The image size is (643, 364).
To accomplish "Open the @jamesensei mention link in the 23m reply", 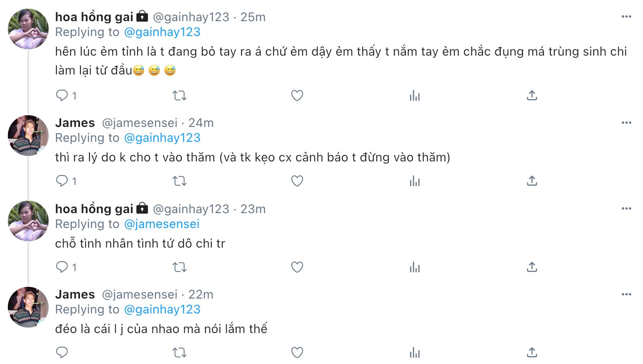I will pos(162,224).
